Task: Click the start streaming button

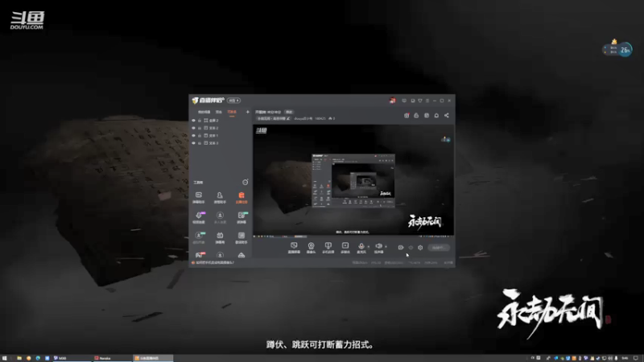Action: pos(439,248)
